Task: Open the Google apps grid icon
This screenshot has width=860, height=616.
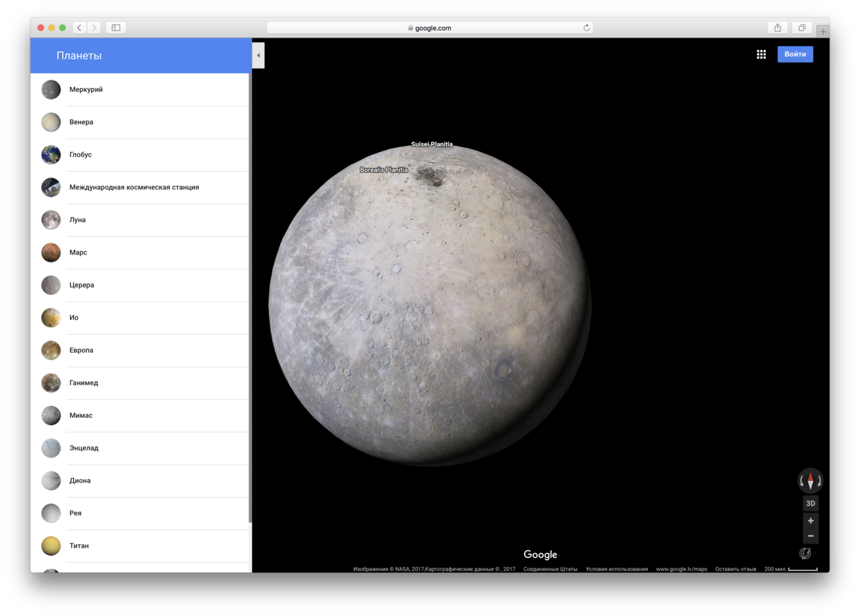Action: point(761,54)
